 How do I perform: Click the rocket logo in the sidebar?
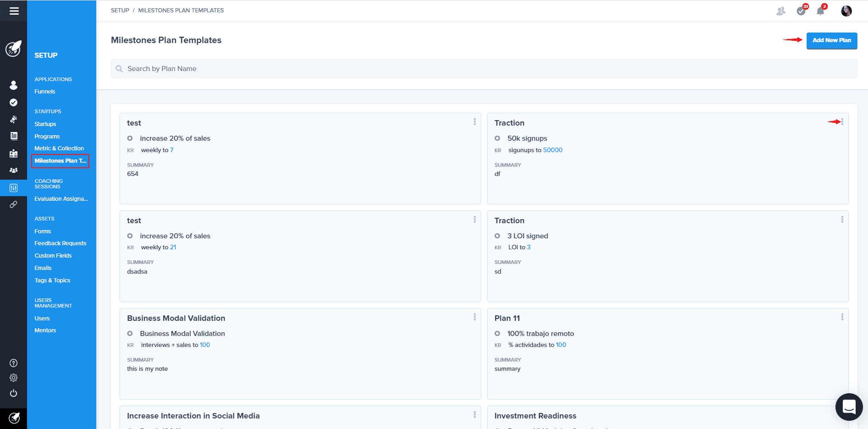[x=13, y=49]
